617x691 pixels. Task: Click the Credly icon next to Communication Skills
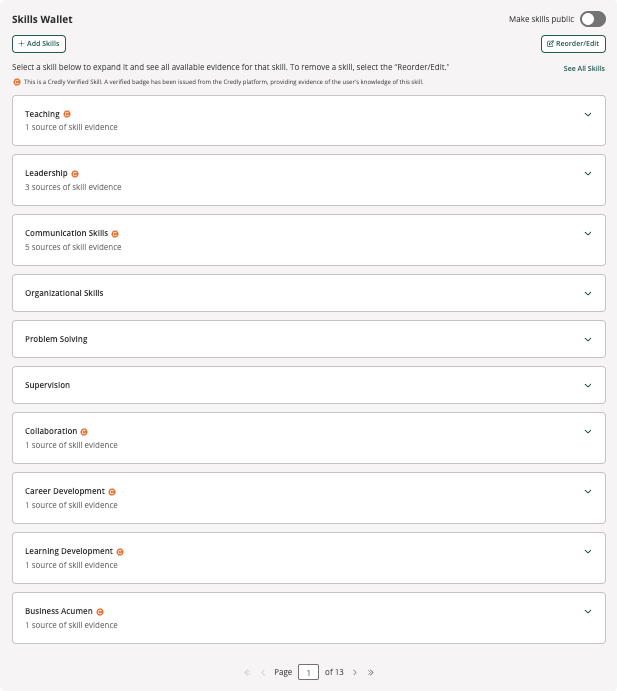coord(115,234)
